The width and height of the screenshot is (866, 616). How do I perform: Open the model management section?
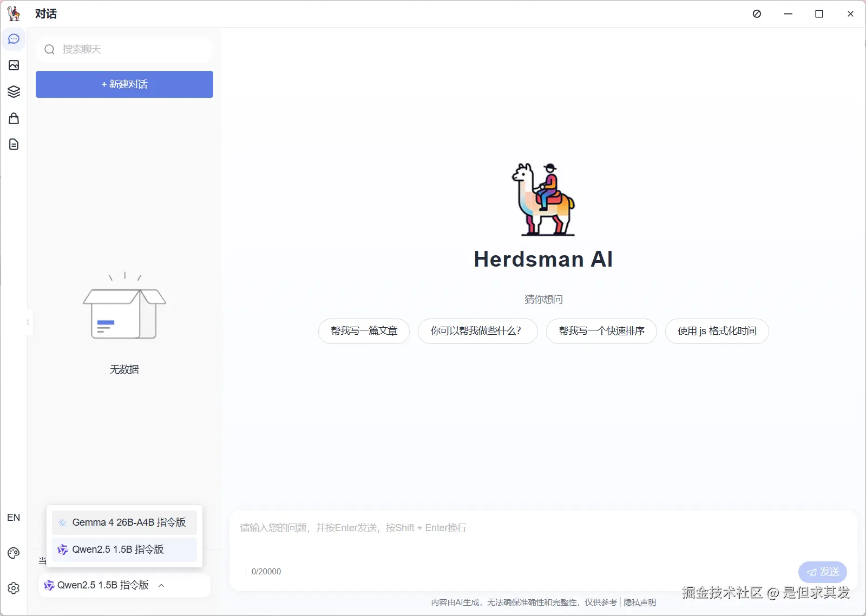(14, 91)
